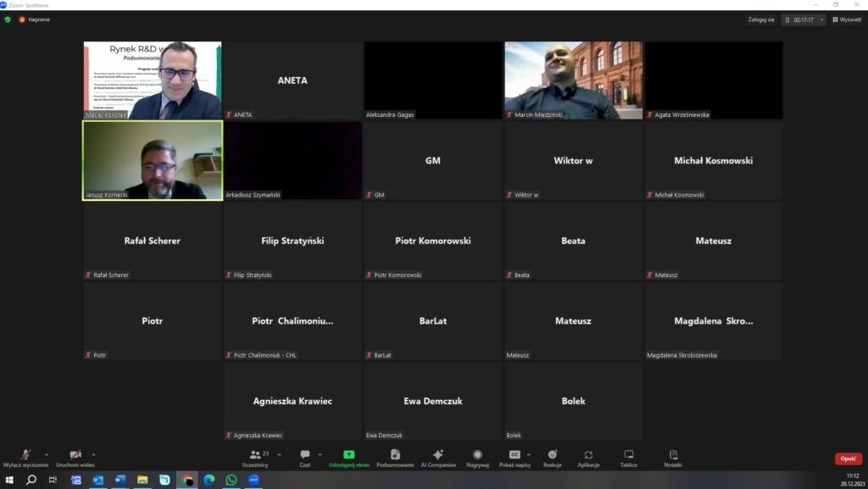The height and width of the screenshot is (489, 868).
Task: Open the Reakcje reactions picker
Action: point(553,455)
